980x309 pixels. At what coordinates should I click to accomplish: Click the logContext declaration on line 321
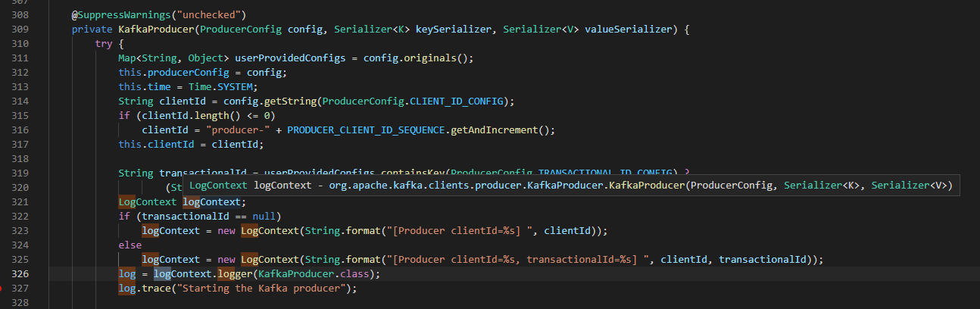(211, 201)
